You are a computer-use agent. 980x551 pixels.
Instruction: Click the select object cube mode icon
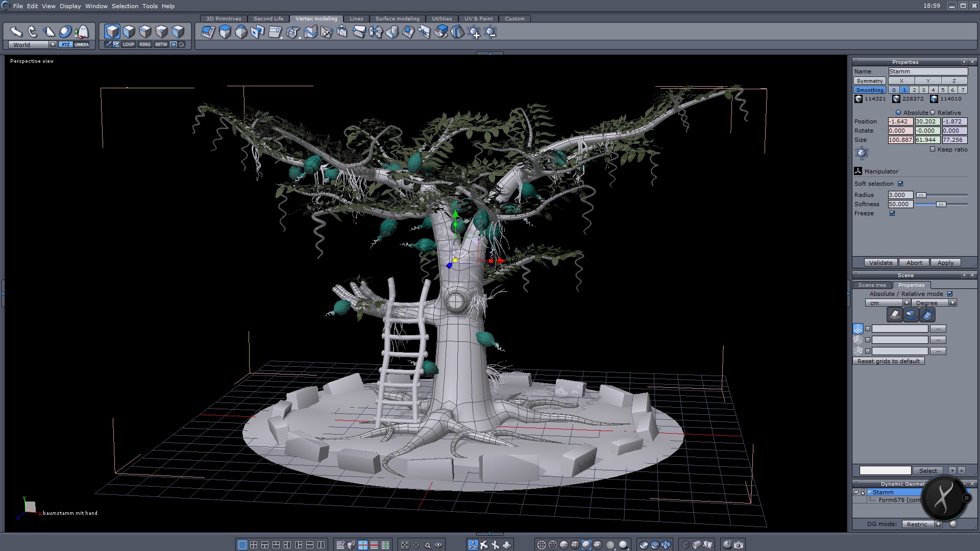112,32
